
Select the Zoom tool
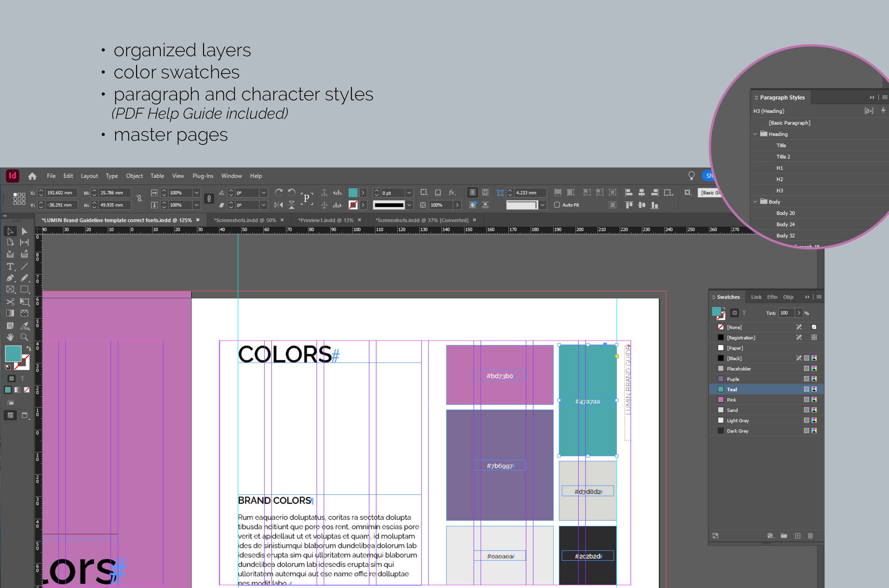coord(24,336)
